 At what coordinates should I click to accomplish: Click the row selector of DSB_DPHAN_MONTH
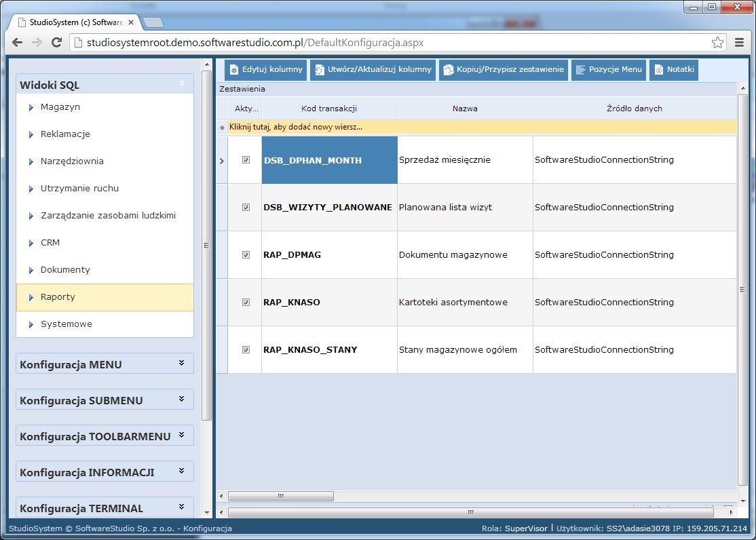[222, 160]
